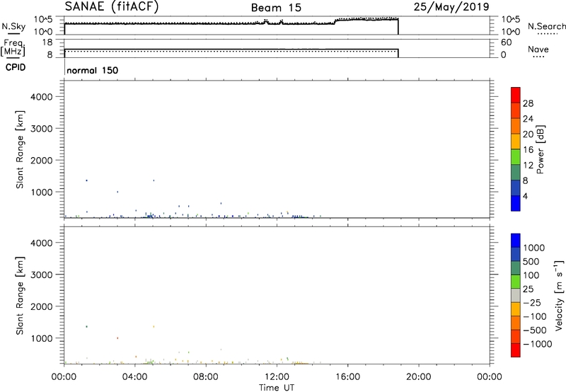Click the 3000 km tick in the velocity panel
The width and height of the screenshot is (566, 392).
tap(42, 275)
